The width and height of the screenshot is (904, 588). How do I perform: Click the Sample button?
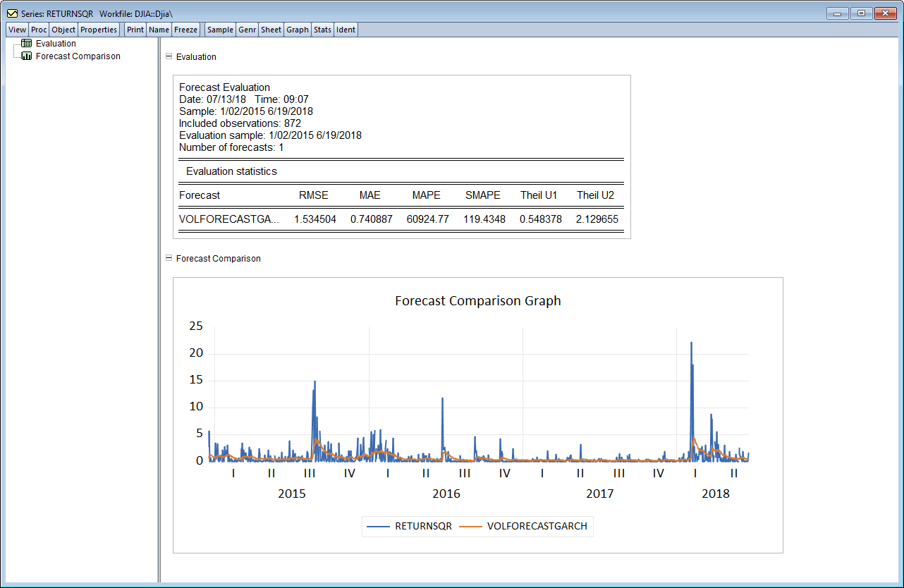pos(220,30)
